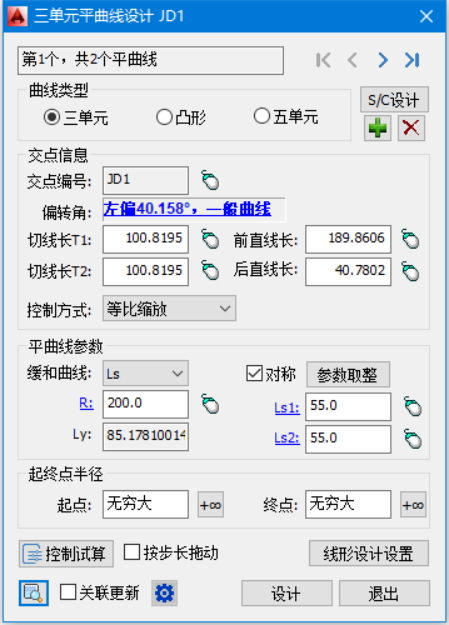Viewport: 449px width, 625px height.
Task: Select the 五单元 curve type radio
Action: click(x=262, y=116)
